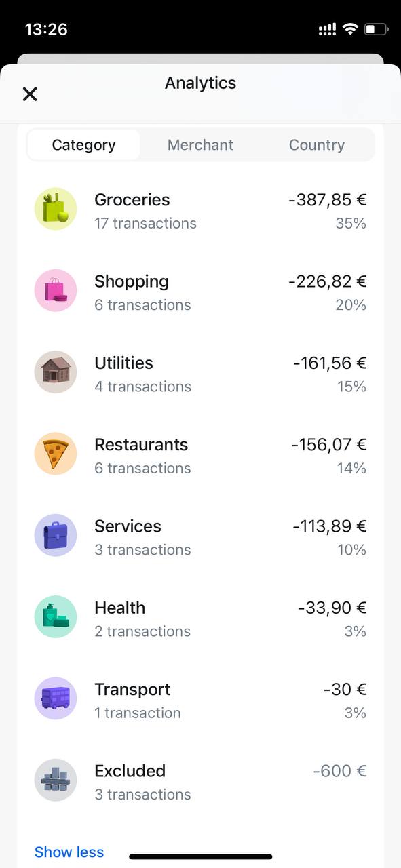Screen dimensions: 401x868
Task: Close the Analytics sheet with X
Action: point(30,94)
